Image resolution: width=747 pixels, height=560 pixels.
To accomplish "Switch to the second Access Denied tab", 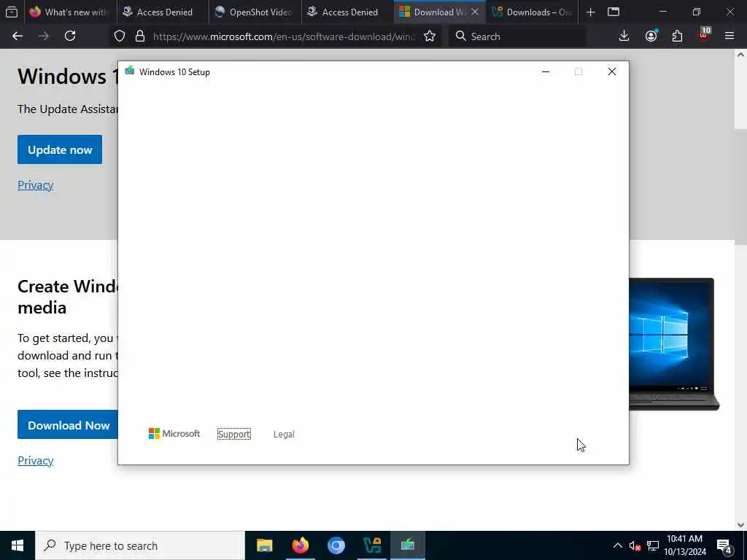I will 347,12.
